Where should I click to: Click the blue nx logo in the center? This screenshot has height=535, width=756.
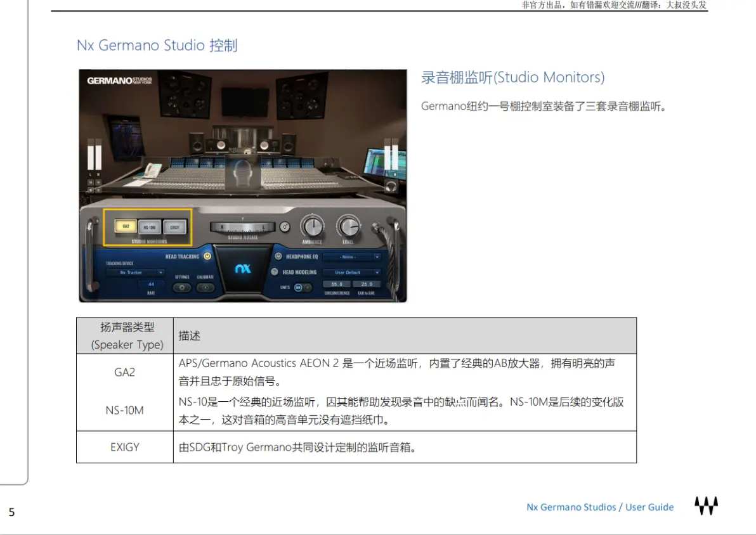point(243,269)
